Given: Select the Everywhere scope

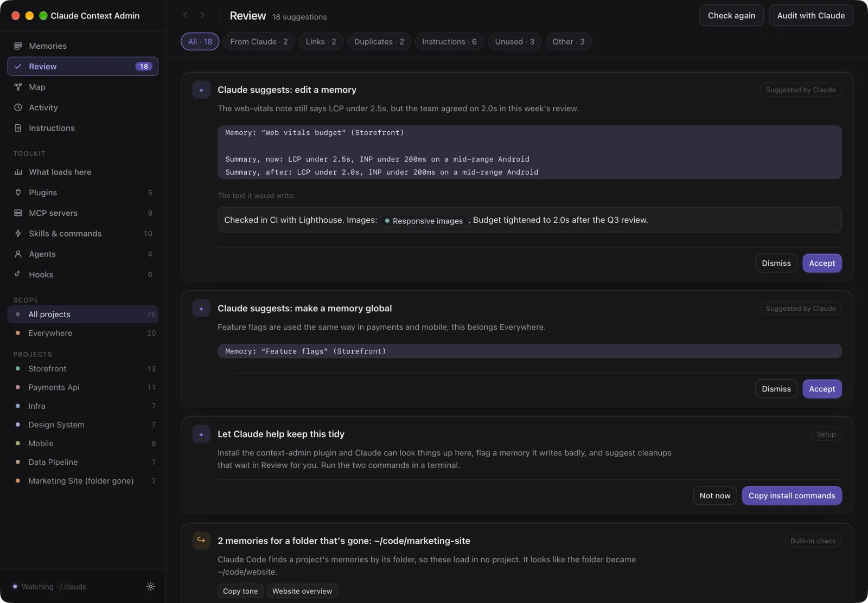Looking at the screenshot, I should pyautogui.click(x=83, y=333).
